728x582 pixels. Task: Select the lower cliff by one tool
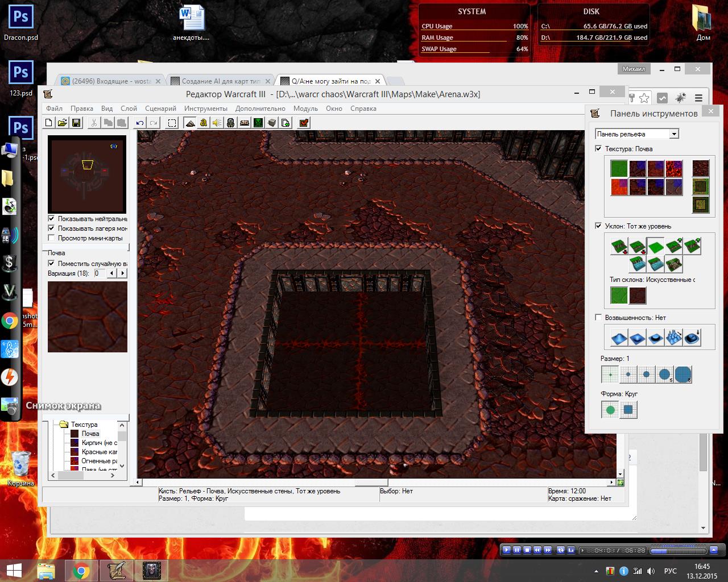[637, 246]
